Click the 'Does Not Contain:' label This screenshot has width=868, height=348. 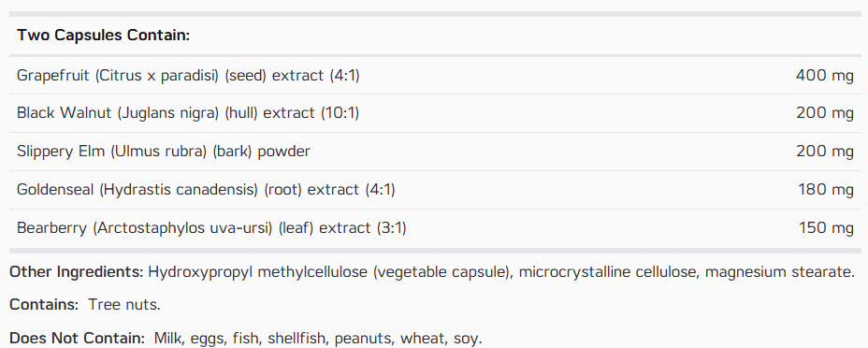78,338
